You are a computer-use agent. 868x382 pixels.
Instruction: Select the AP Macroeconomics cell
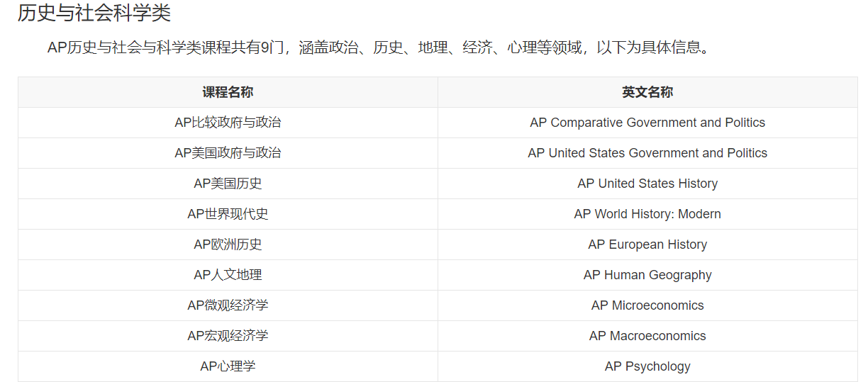[x=647, y=336]
